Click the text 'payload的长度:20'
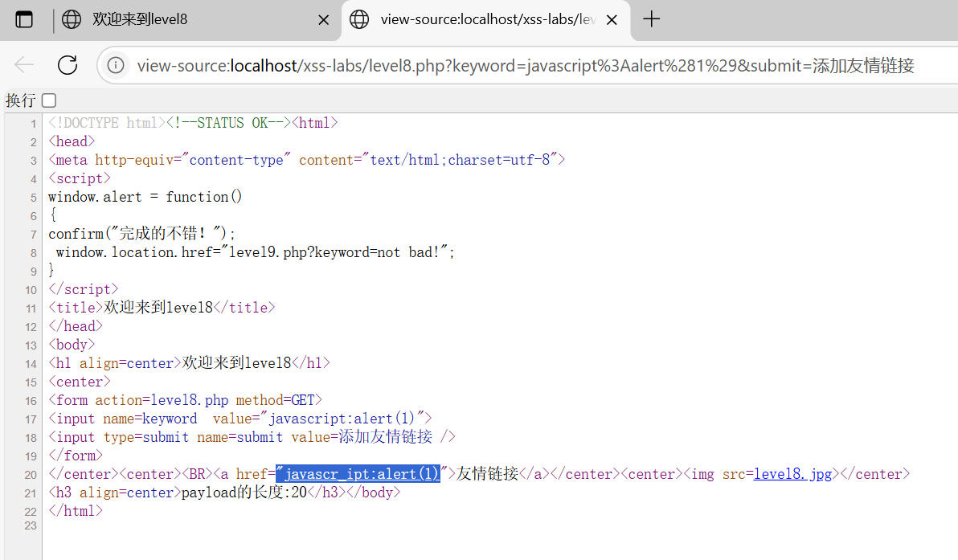Image resolution: width=958 pixels, height=560 pixels. coord(244,493)
